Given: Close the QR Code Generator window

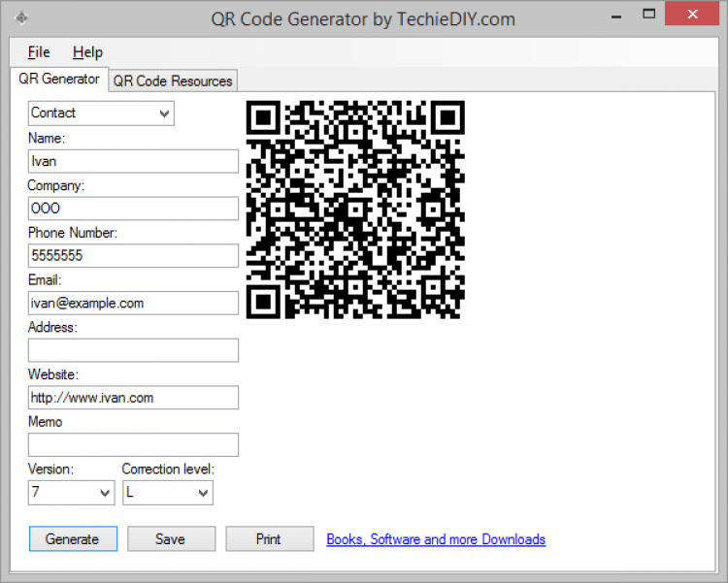Looking at the screenshot, I should pos(692,14).
